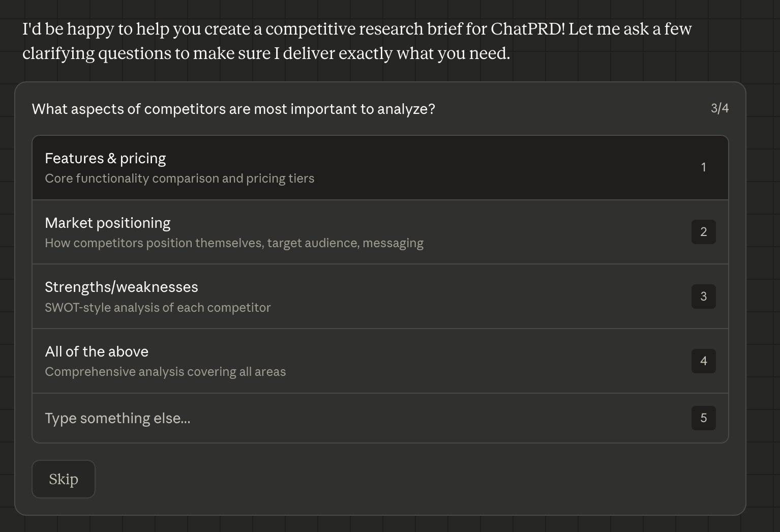This screenshot has height=532, width=780.
Task: Pick the "Strengths/weaknesses" option
Action: point(122,287)
